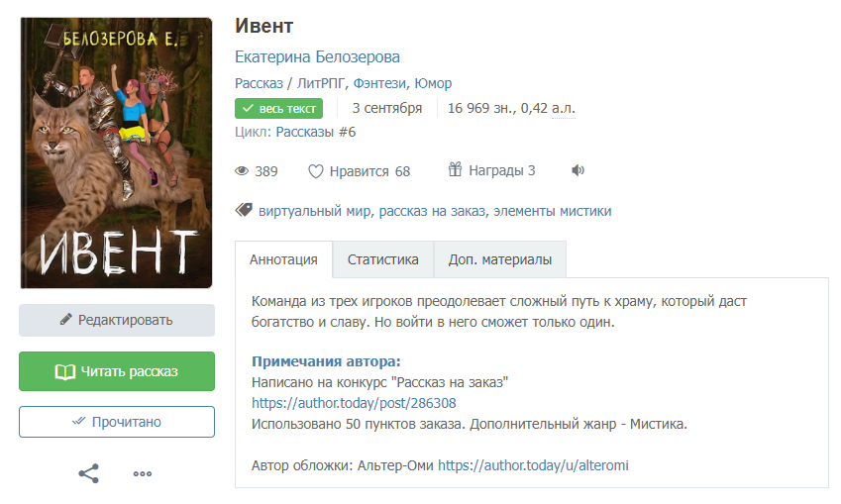Image resolution: width=841 pixels, height=504 pixels.
Task: Open the Рассказы cycle link
Action: (305, 132)
